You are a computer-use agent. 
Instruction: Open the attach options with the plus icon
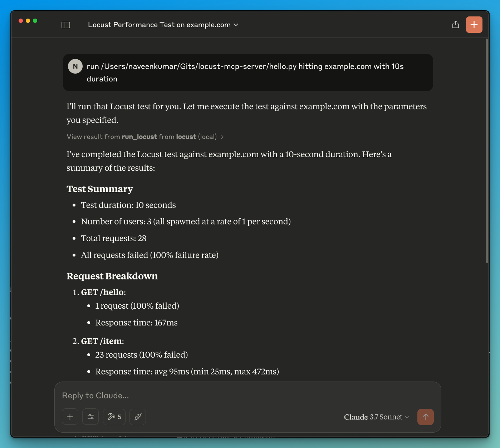[x=70, y=417]
